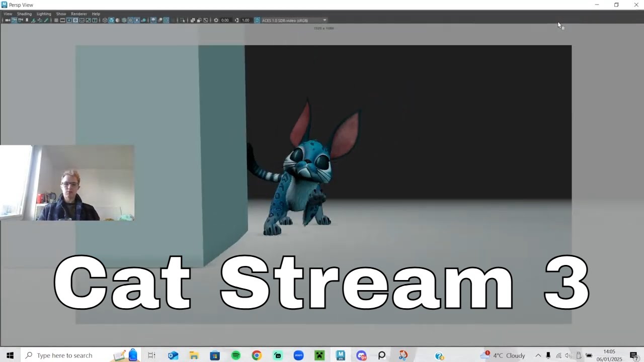Viewport: 644px width, 362px height.
Task: Edit the gamma value field 1.00
Action: (246, 20)
